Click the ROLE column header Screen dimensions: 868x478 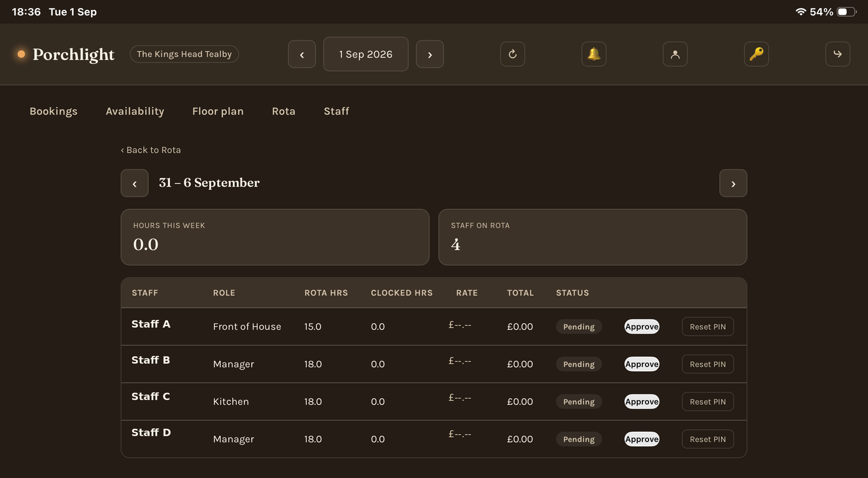tap(224, 293)
